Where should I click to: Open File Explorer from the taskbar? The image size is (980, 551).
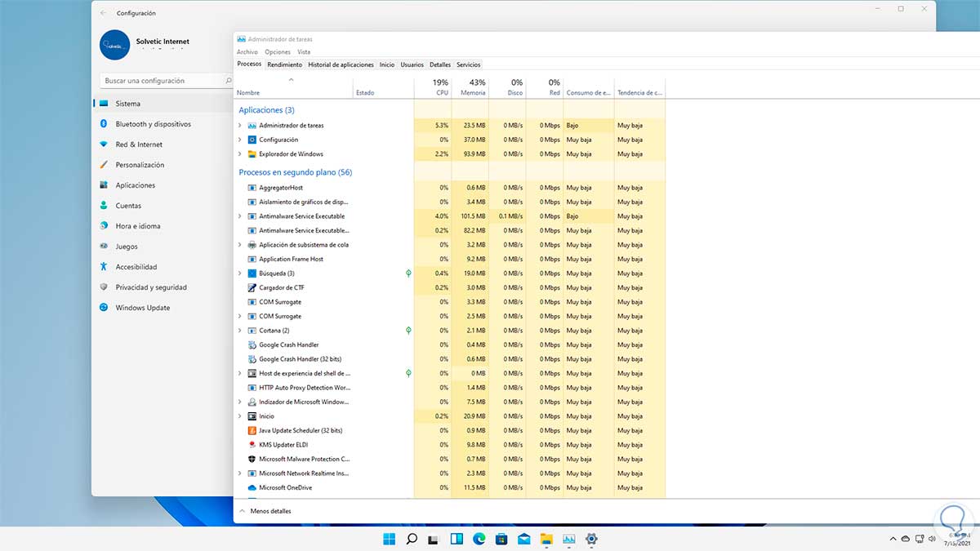click(546, 539)
